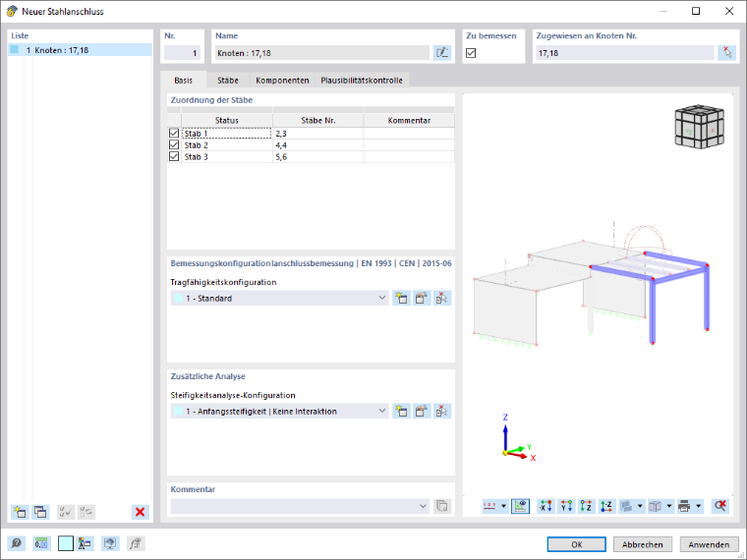Screen dimensions: 747x560
Task: Click the stepped solid display icon in the preview toolbar
Action: (626, 506)
